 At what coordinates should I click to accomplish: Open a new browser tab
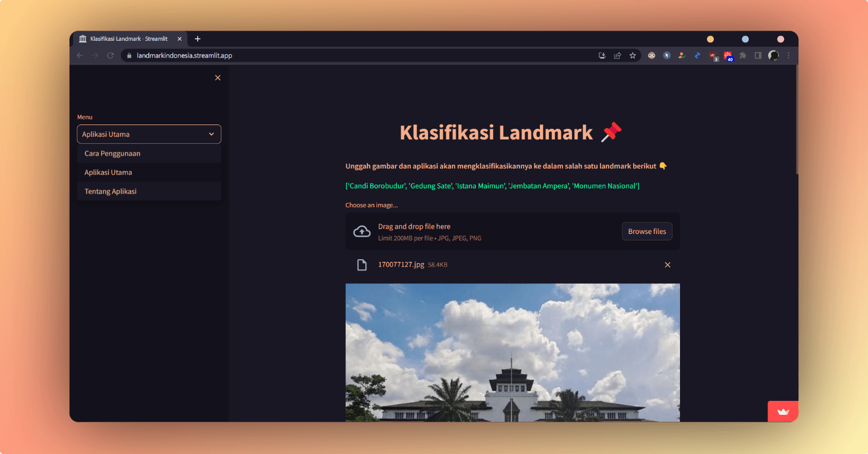coord(198,39)
